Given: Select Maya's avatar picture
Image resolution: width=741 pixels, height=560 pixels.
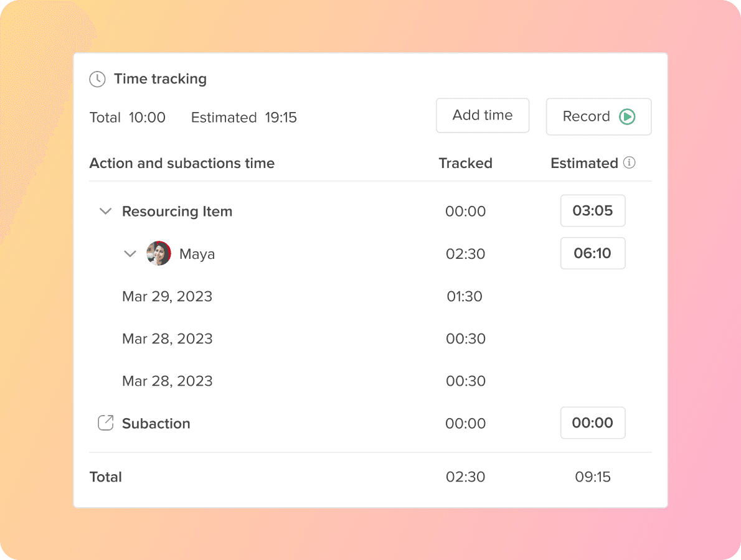Looking at the screenshot, I should pos(158,253).
